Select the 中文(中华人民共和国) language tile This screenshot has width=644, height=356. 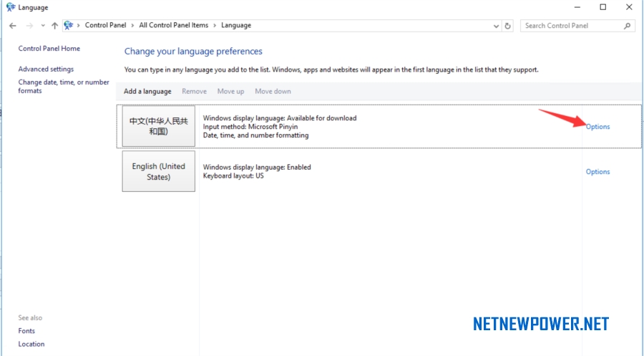pyautogui.click(x=159, y=126)
